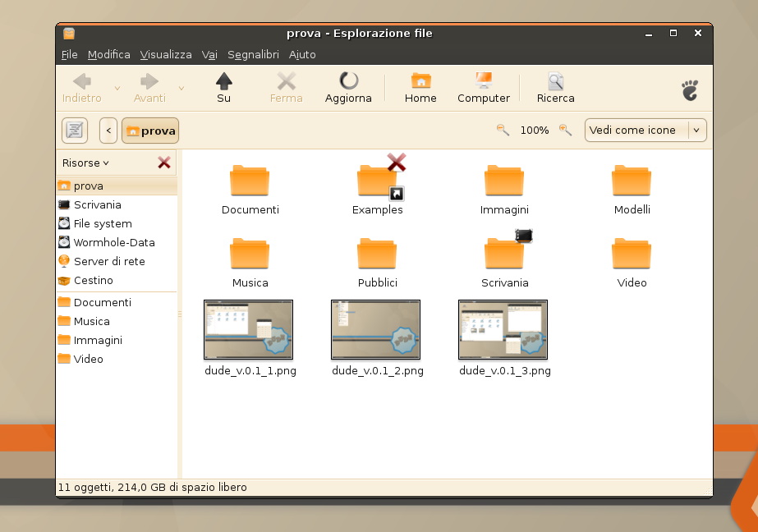Toggle text-based location bar button

pos(75,131)
